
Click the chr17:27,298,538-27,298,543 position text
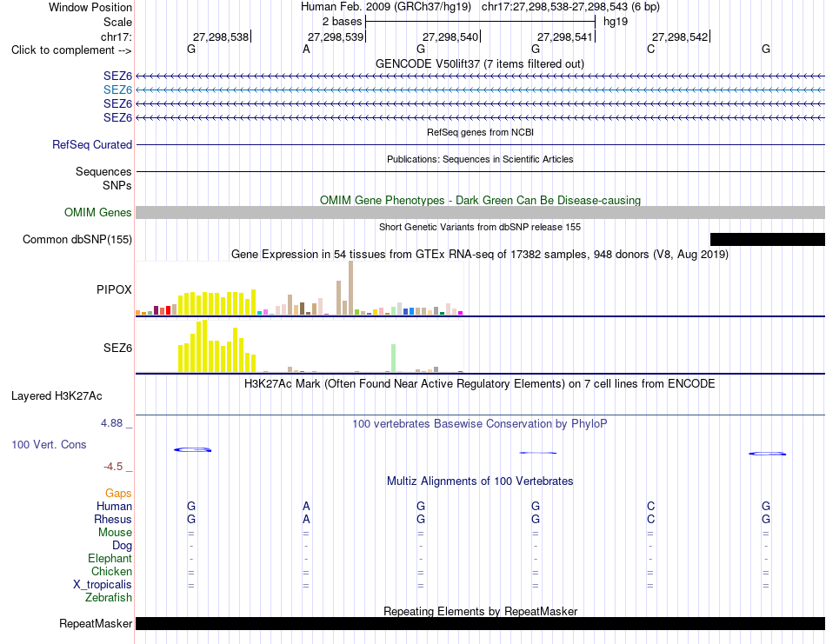tap(570, 7)
